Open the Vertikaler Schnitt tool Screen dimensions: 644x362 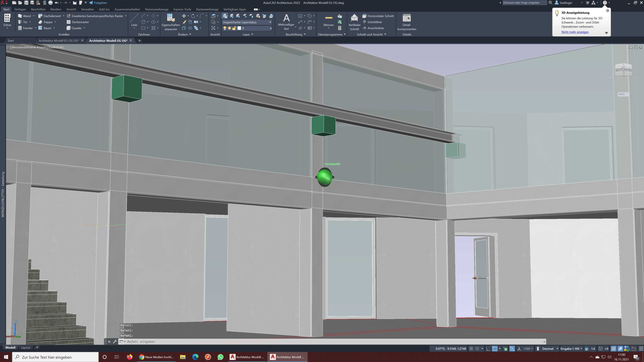pyautogui.click(x=354, y=22)
